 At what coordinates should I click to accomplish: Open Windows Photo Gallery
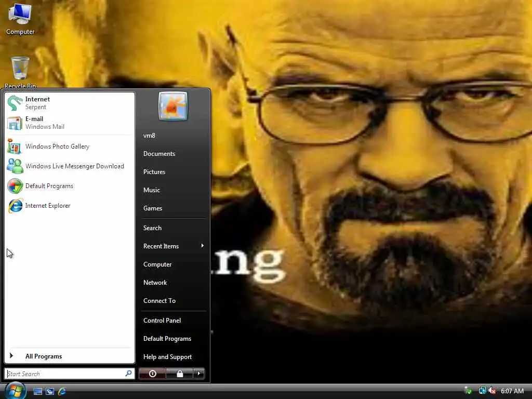(x=70, y=147)
